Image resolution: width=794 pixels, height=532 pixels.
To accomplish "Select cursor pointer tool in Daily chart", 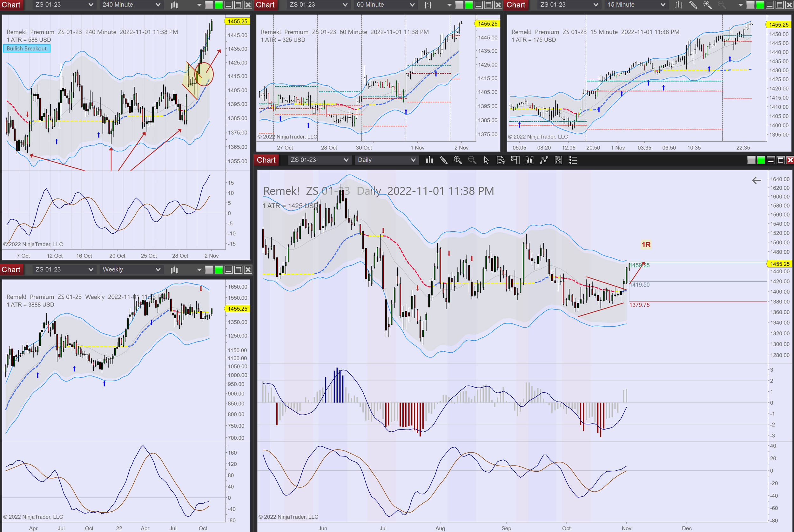I will point(486,160).
